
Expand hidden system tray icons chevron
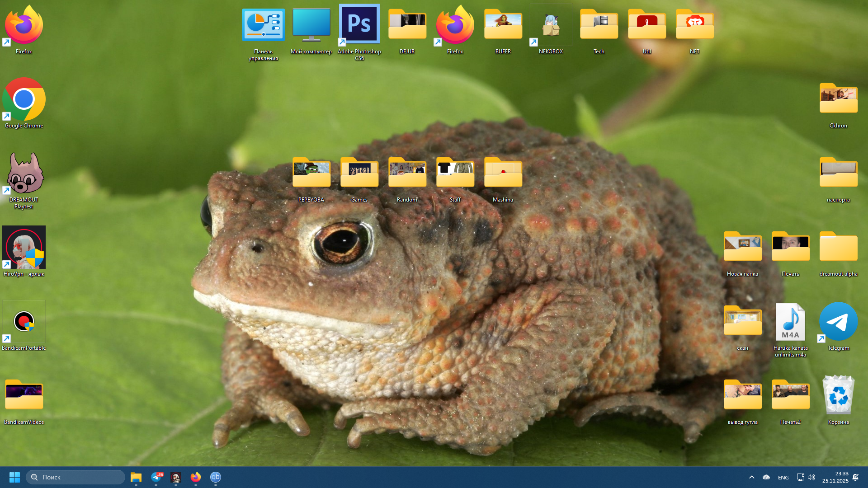pos(751,477)
